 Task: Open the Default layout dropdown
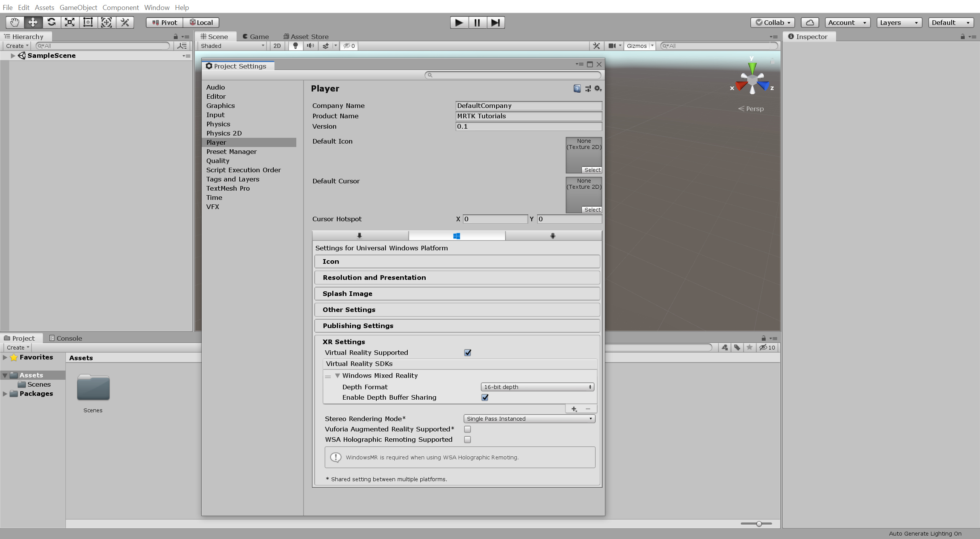[x=951, y=23]
